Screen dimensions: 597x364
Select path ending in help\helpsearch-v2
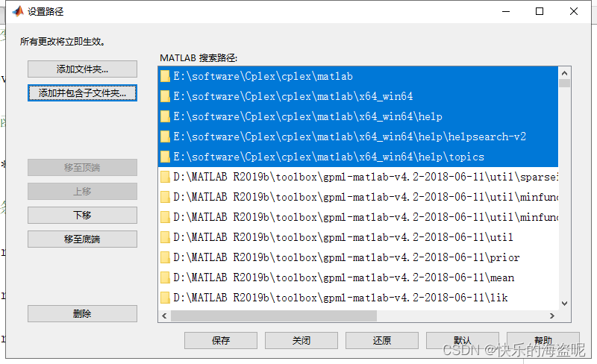(x=358, y=136)
